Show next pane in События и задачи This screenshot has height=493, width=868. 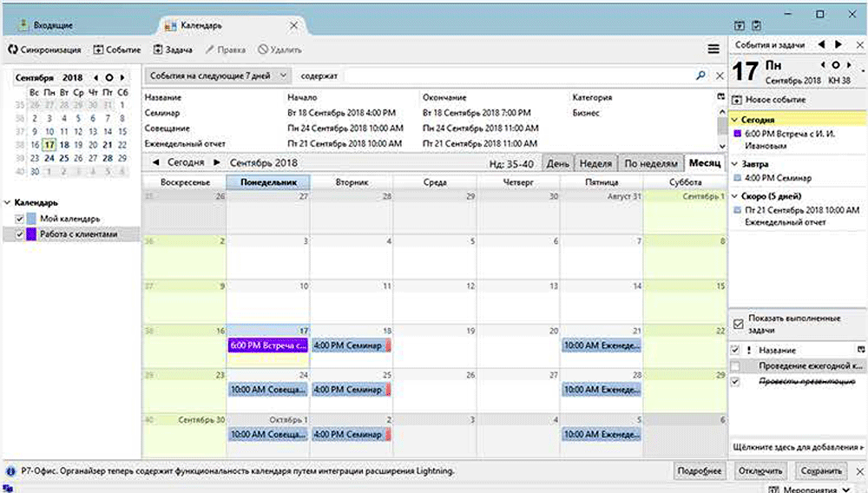(838, 44)
